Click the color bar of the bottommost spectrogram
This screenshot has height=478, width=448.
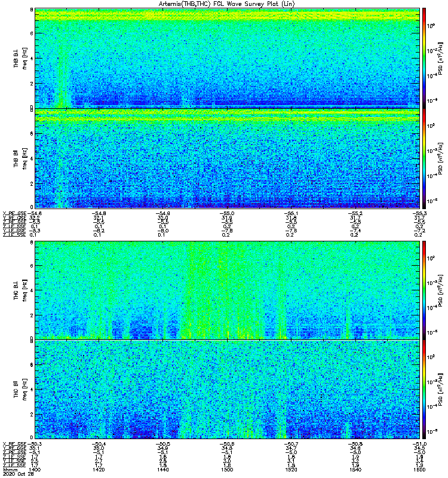coord(424,390)
